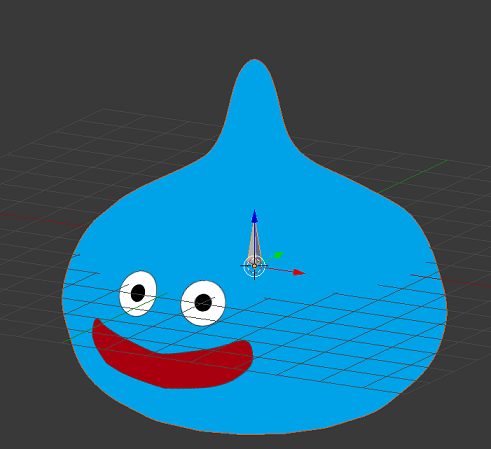Click the blue Z-axis gizmo arrow

click(255, 217)
